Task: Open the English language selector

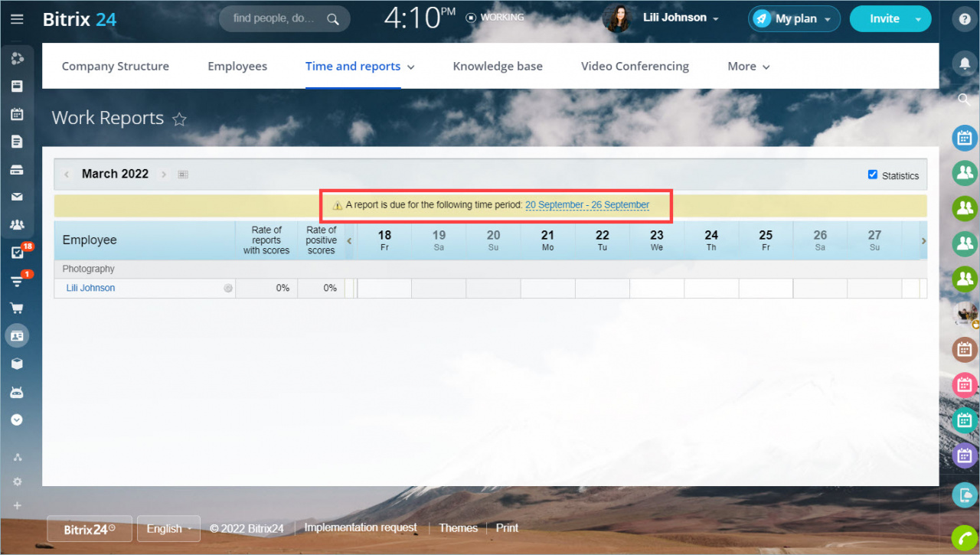Action: point(168,528)
